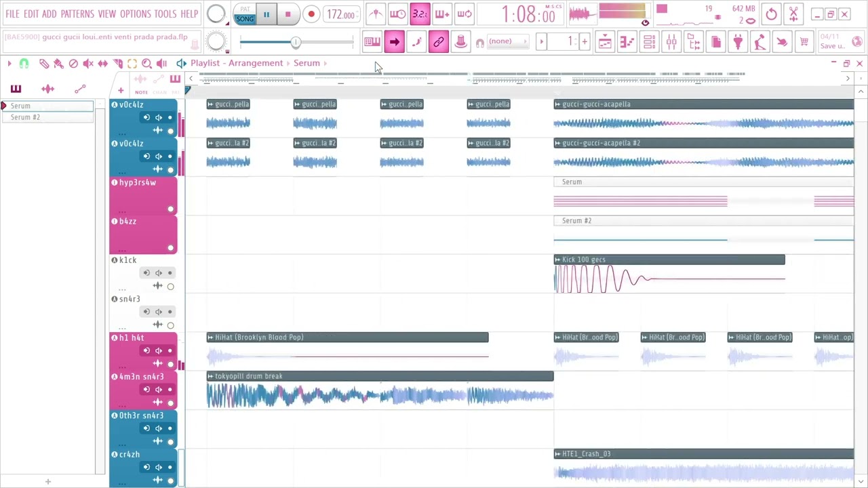Viewport: 868px width, 488px height.
Task: Add new pattern with plus button
Action: 585,42
